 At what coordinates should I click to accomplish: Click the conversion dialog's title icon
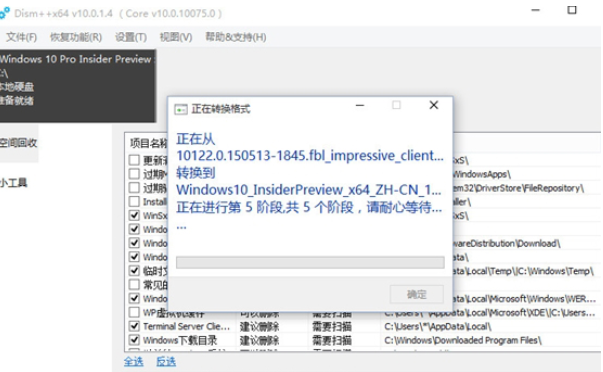click(181, 110)
